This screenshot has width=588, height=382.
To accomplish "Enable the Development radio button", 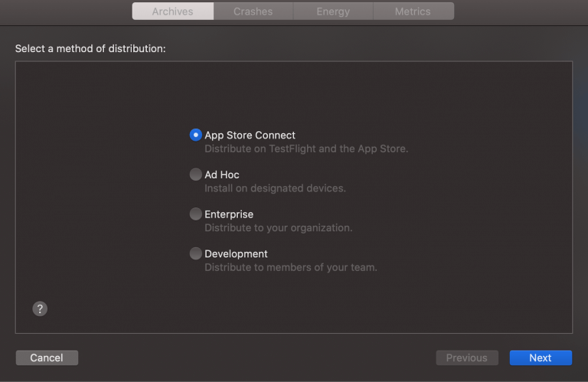I will (196, 253).
